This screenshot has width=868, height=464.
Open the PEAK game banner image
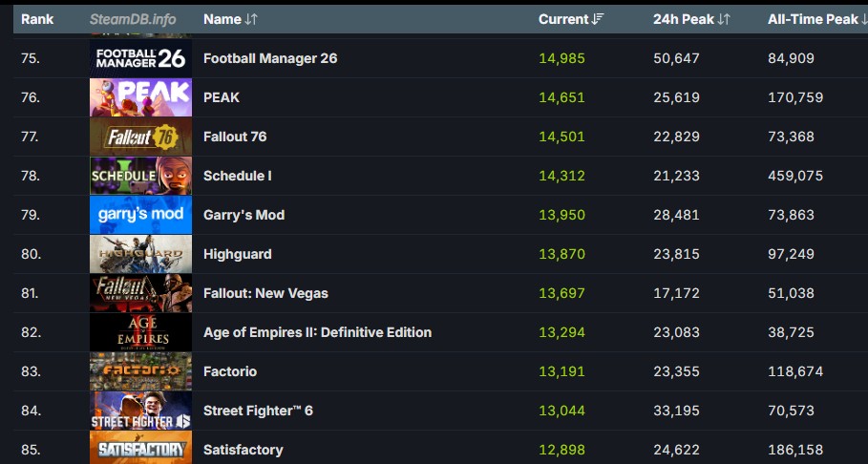point(140,97)
